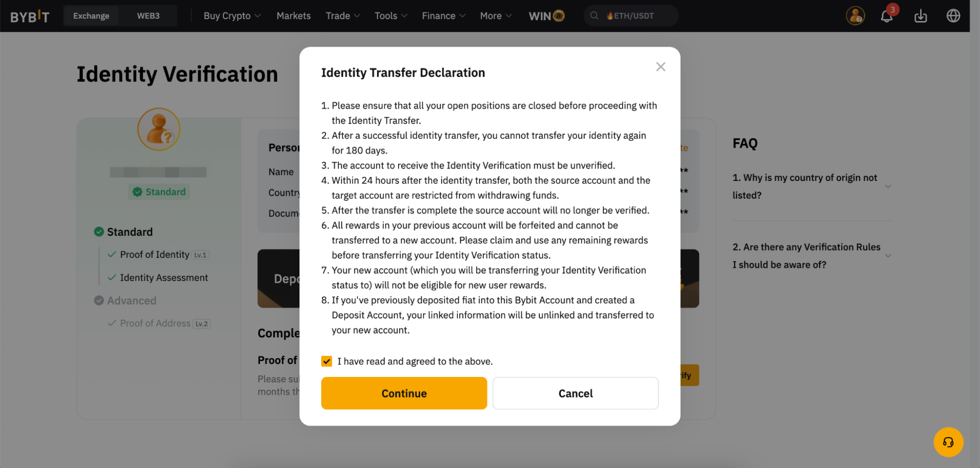
Task: Expand FAQ 'Why is my country' question
Action: tap(887, 186)
